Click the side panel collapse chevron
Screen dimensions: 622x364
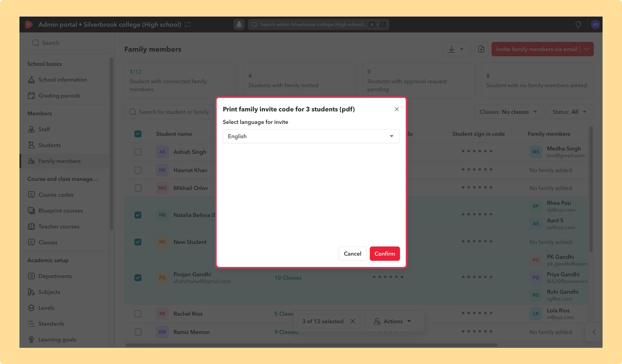(x=594, y=332)
